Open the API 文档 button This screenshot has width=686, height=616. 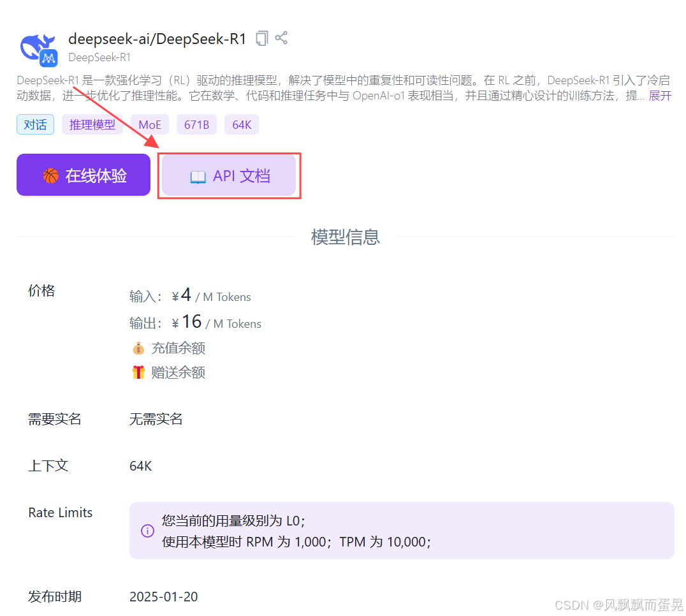230,175
